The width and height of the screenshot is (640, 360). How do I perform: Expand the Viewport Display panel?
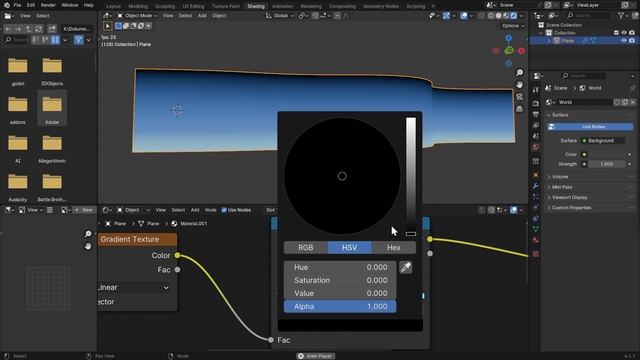point(570,197)
